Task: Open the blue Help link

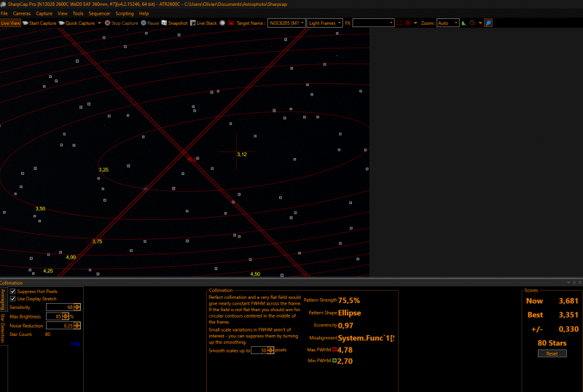Action: [x=76, y=343]
